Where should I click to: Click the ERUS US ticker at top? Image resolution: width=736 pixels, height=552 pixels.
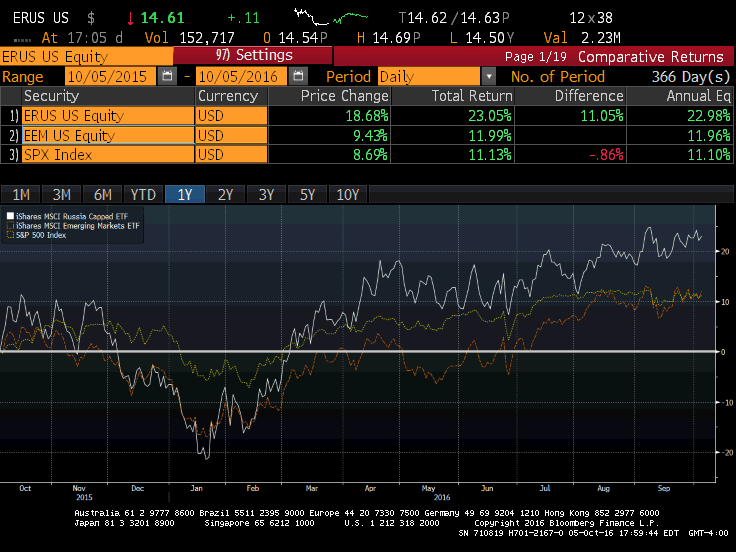pos(40,18)
